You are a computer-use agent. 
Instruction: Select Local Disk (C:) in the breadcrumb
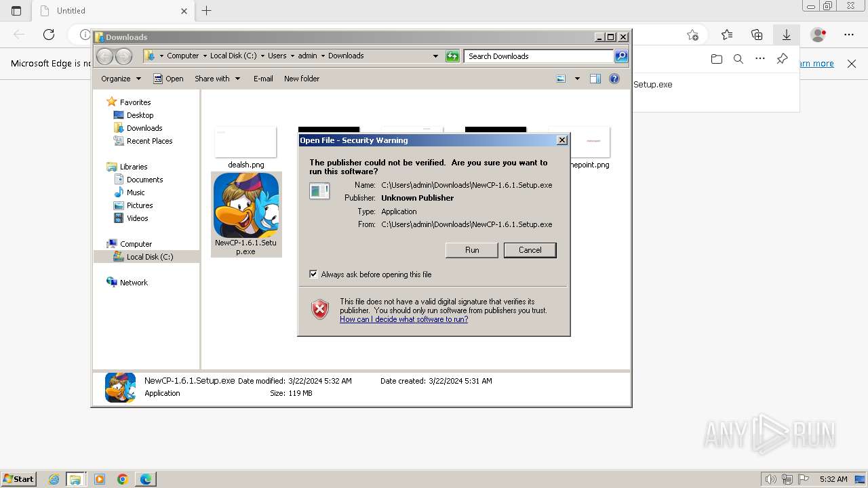point(233,56)
